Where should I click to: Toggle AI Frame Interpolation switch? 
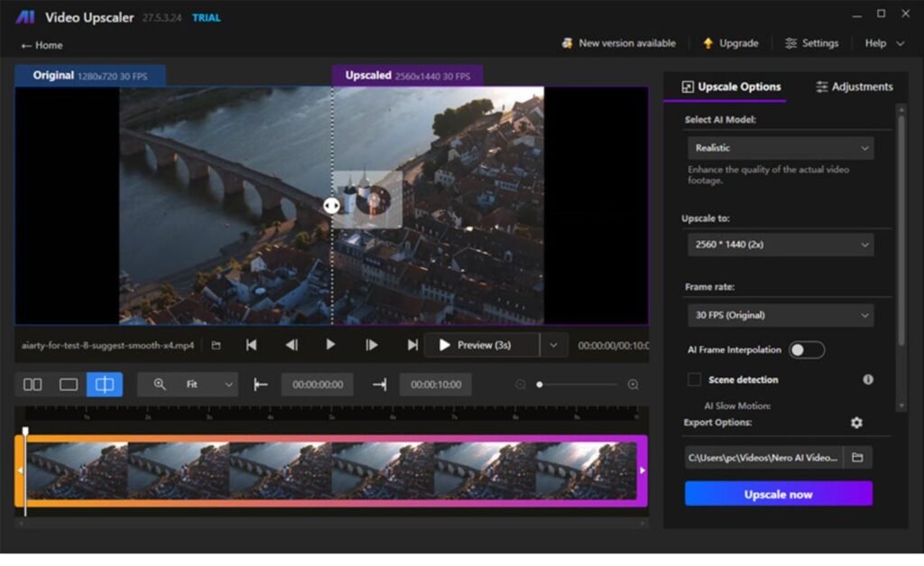806,348
